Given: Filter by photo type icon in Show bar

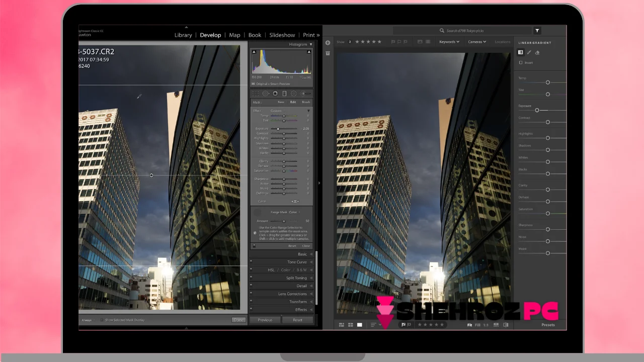Looking at the screenshot, I should tap(420, 42).
